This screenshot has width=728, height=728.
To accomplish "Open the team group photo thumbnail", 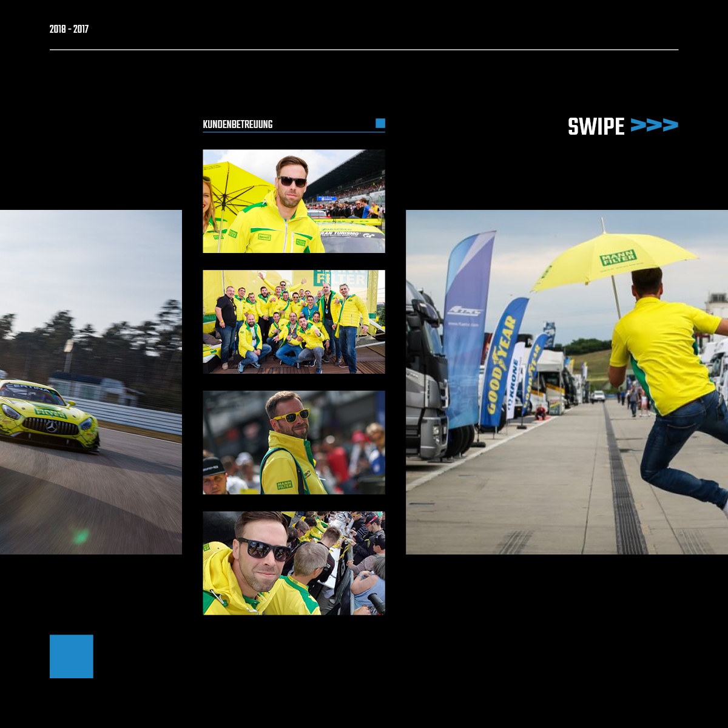I will pyautogui.click(x=294, y=322).
